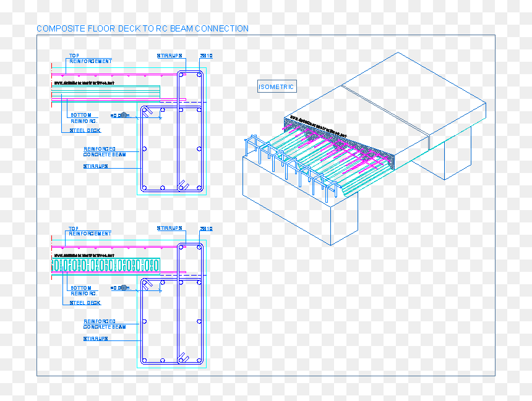Viewport: 532px width, 401px height.
Task: Click STEEL DECK label in lower detail
Action: click(x=85, y=303)
